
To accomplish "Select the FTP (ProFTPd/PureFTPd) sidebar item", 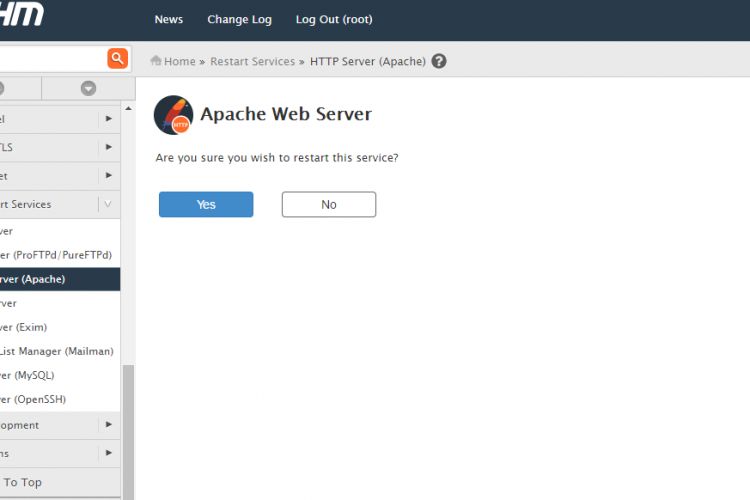I will click(x=60, y=255).
